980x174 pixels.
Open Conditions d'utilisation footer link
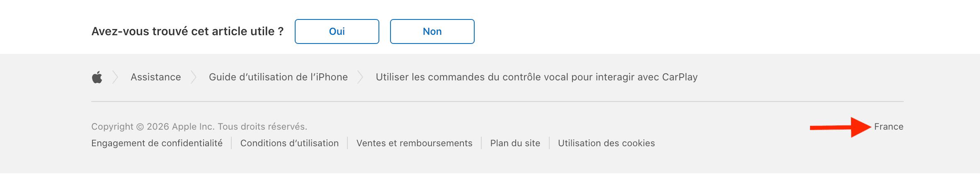289,143
